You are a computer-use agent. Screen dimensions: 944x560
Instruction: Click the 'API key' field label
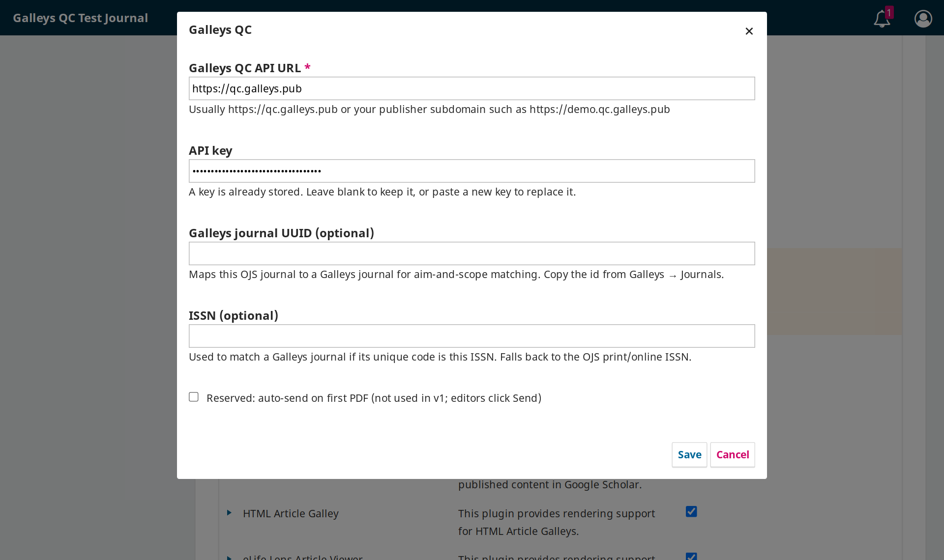click(x=210, y=150)
